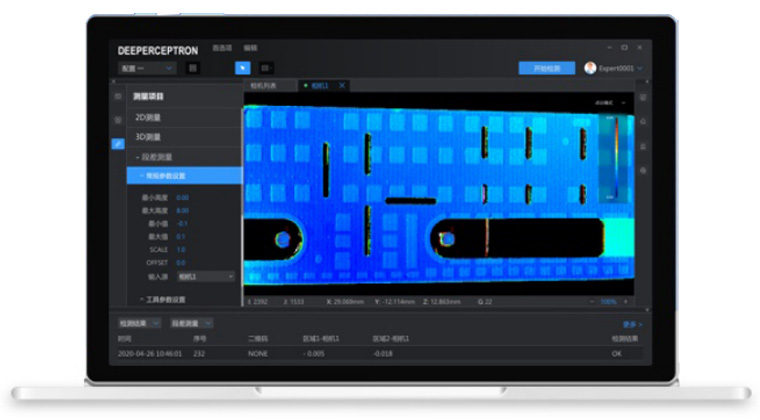760x420 pixels.
Task: Close the 相机1 tab
Action: click(342, 86)
